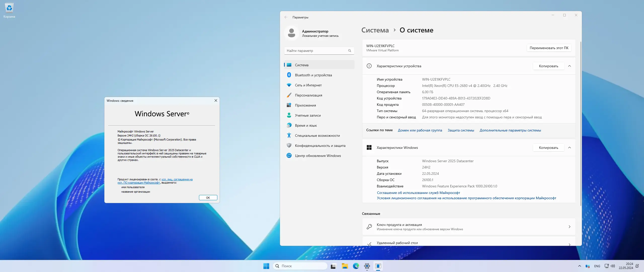Viewport: 644px width, 272px height.
Task: Open the Корзина on the desktop
Action: coord(9,8)
